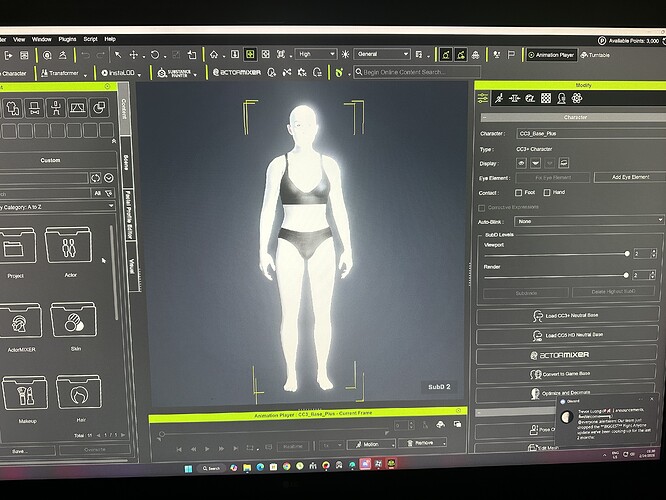
Task: Click the flag icon in top toolbar
Action: pyautogui.click(x=511, y=55)
